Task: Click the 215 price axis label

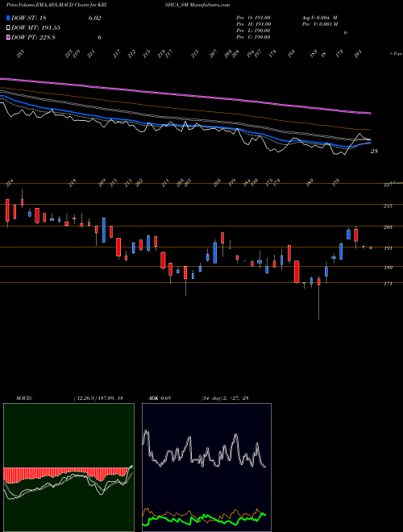Action: coord(388,206)
